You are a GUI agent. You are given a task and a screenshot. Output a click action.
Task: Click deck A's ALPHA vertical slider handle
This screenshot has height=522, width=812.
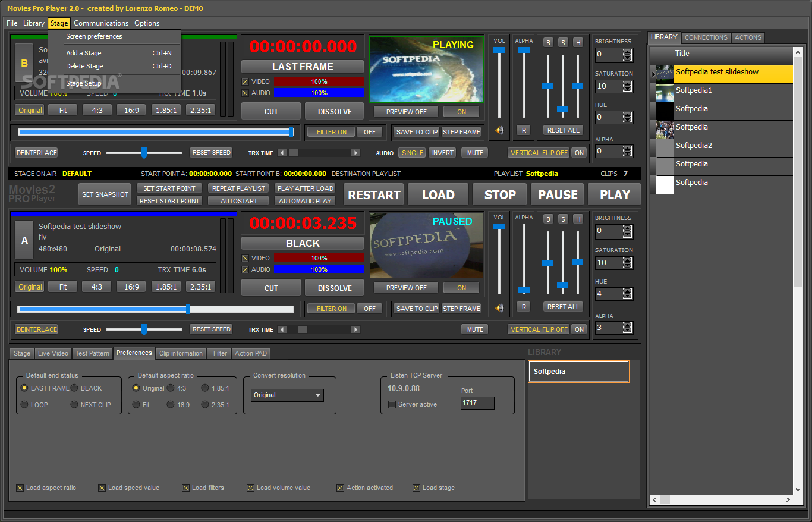[524, 291]
